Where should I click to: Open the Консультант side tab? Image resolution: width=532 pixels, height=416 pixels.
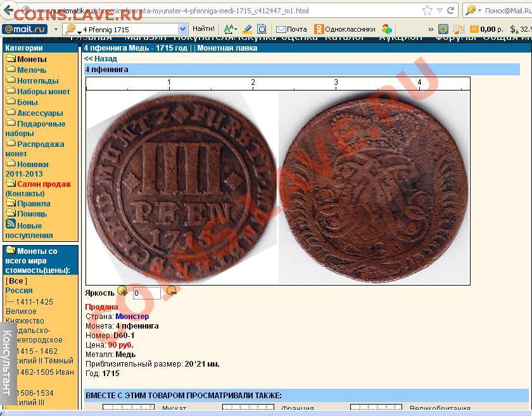pyautogui.click(x=8, y=363)
